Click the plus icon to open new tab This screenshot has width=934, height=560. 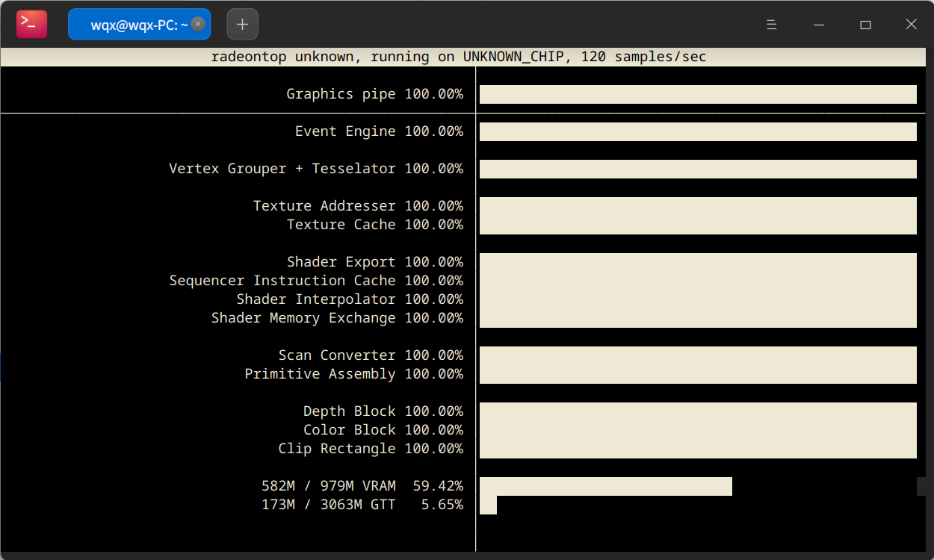242,24
